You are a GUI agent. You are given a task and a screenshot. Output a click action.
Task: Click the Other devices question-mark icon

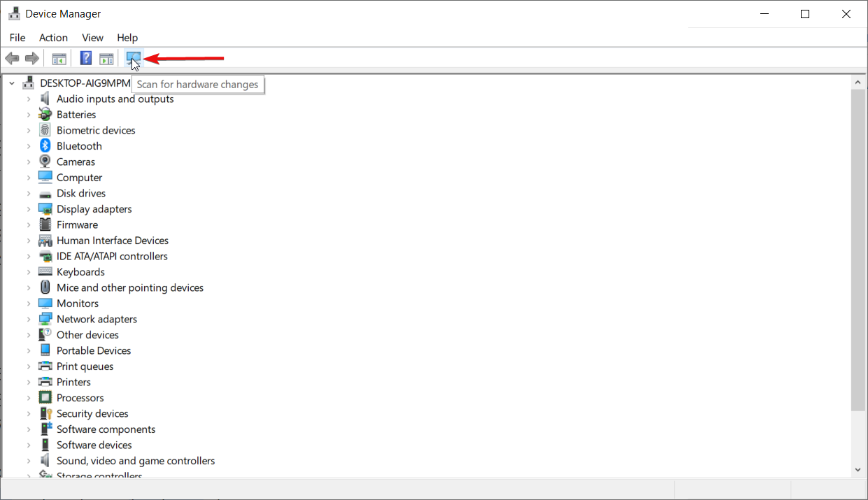(x=45, y=335)
